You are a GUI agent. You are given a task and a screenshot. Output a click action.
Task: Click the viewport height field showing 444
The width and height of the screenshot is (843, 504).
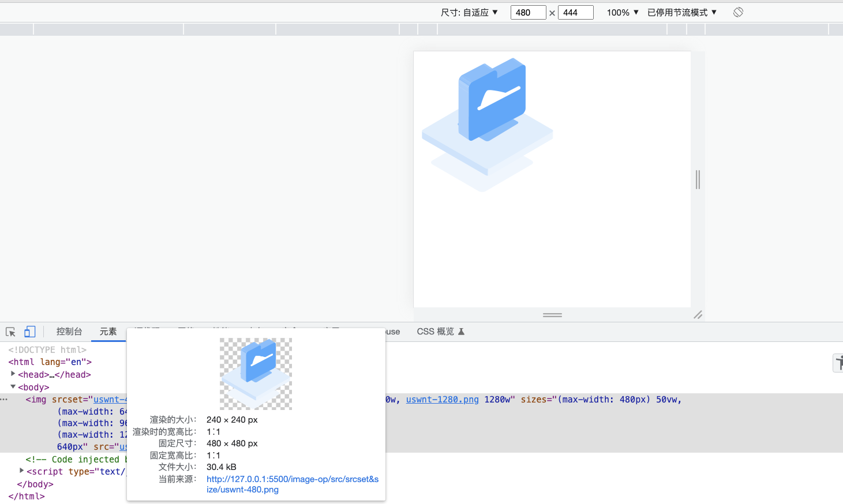tap(575, 12)
